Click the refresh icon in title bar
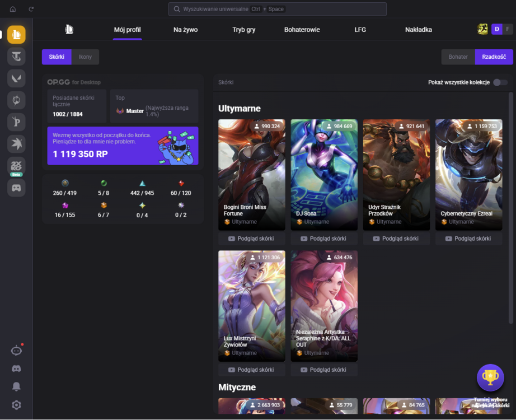The image size is (516, 420). (31, 9)
